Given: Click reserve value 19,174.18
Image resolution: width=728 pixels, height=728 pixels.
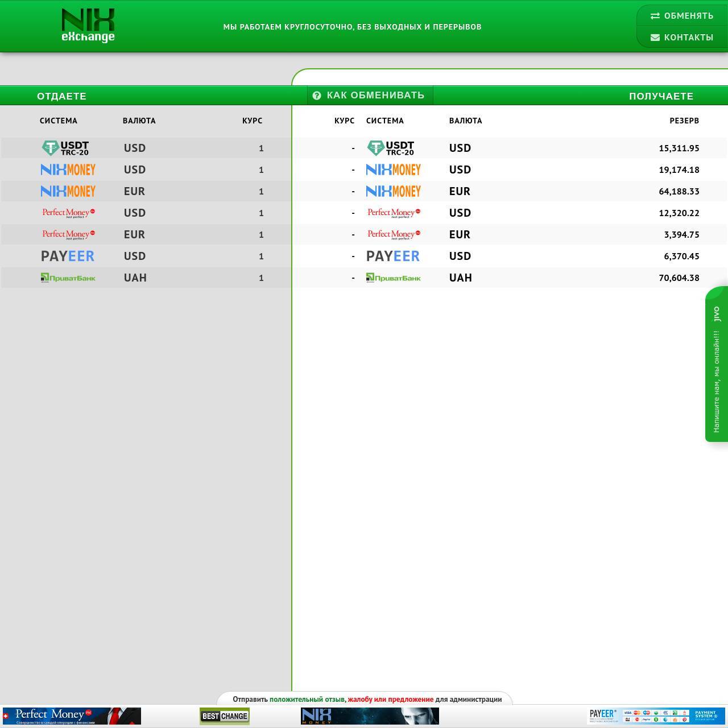Looking at the screenshot, I should [x=679, y=170].
